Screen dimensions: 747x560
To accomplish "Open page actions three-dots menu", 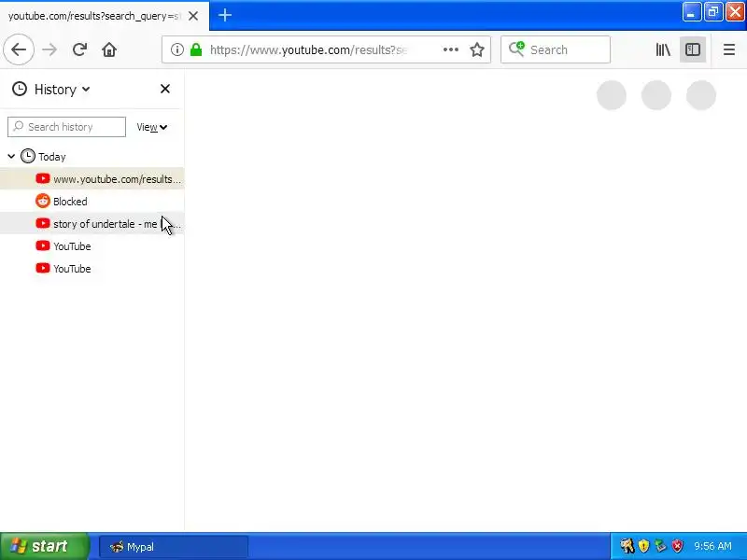I will [451, 49].
